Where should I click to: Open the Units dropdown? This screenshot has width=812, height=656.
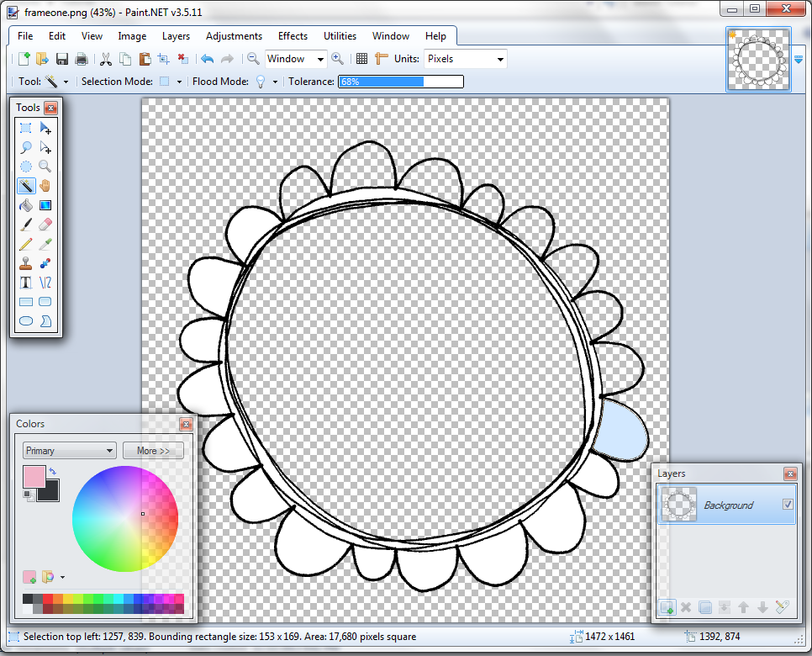(465, 59)
